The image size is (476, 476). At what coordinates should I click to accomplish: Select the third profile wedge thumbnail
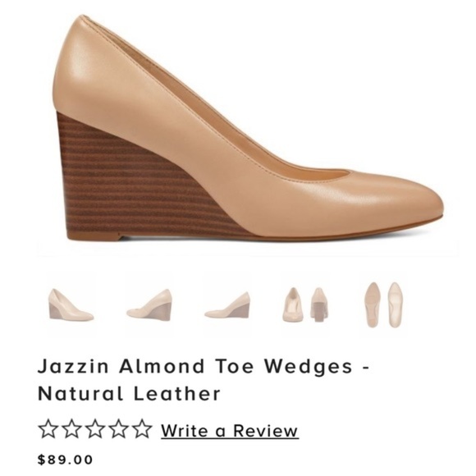pos(227,304)
